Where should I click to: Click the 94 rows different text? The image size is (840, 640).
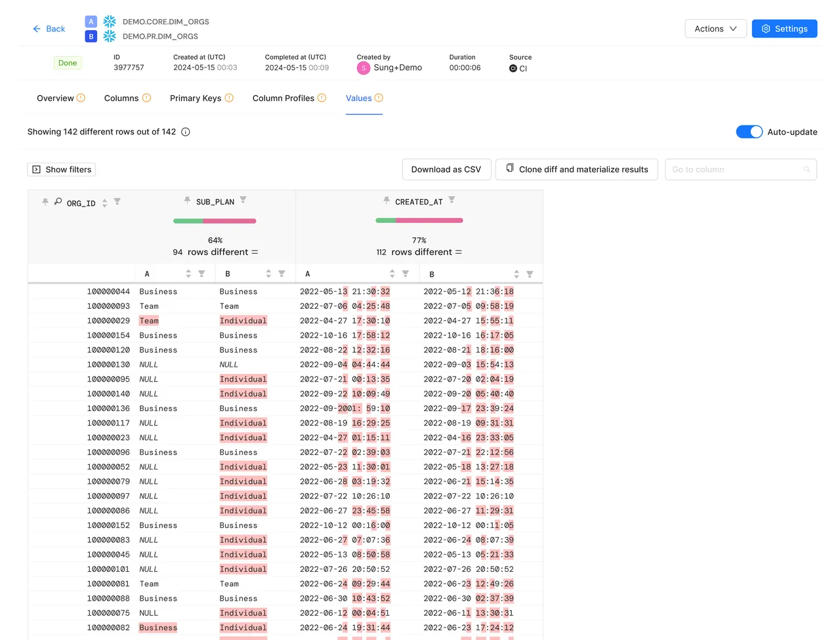click(211, 252)
